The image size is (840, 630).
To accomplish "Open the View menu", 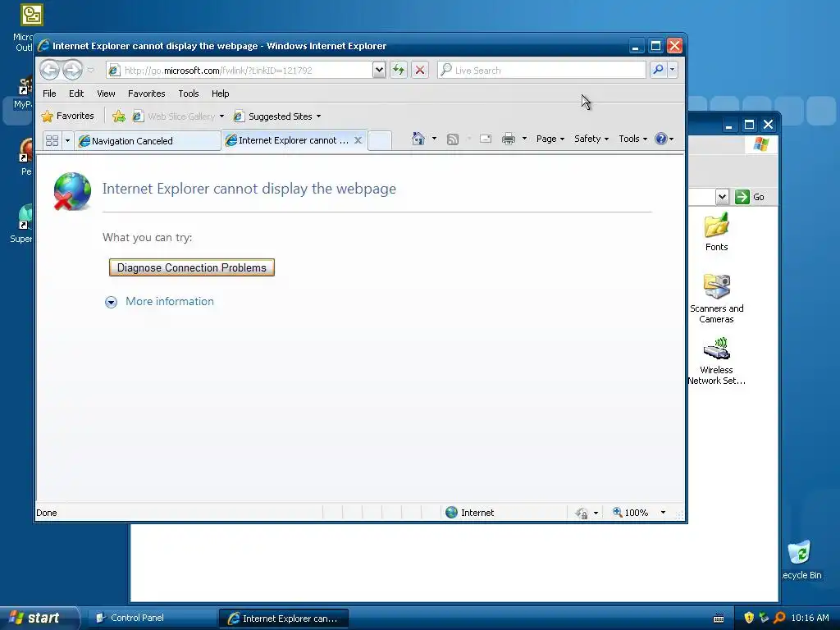I will 106,94.
